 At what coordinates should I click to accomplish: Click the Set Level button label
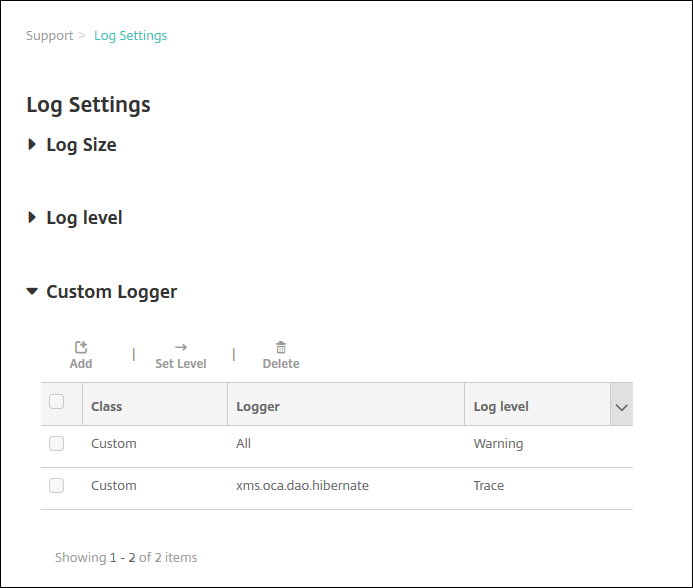coord(181,364)
